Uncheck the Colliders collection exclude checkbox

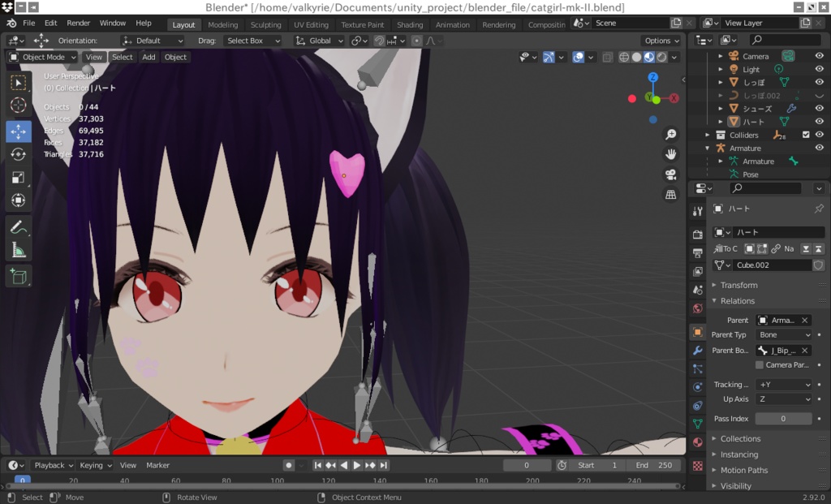click(806, 135)
